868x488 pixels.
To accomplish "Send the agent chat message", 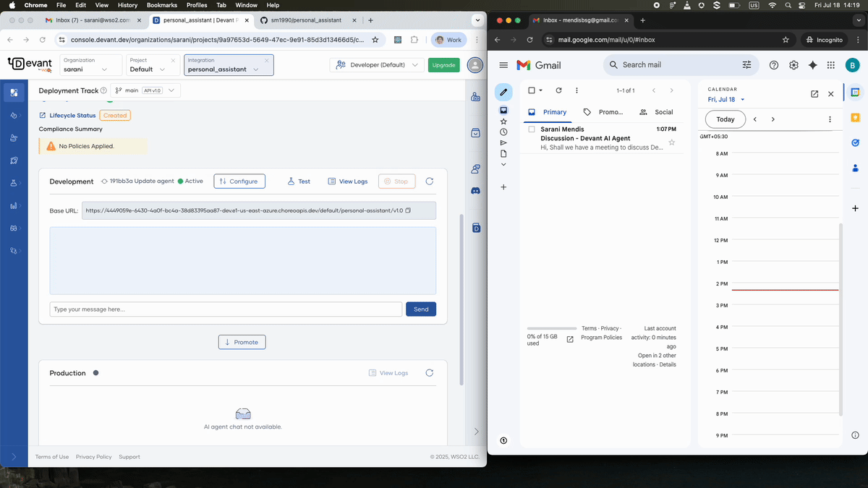I will (x=421, y=309).
